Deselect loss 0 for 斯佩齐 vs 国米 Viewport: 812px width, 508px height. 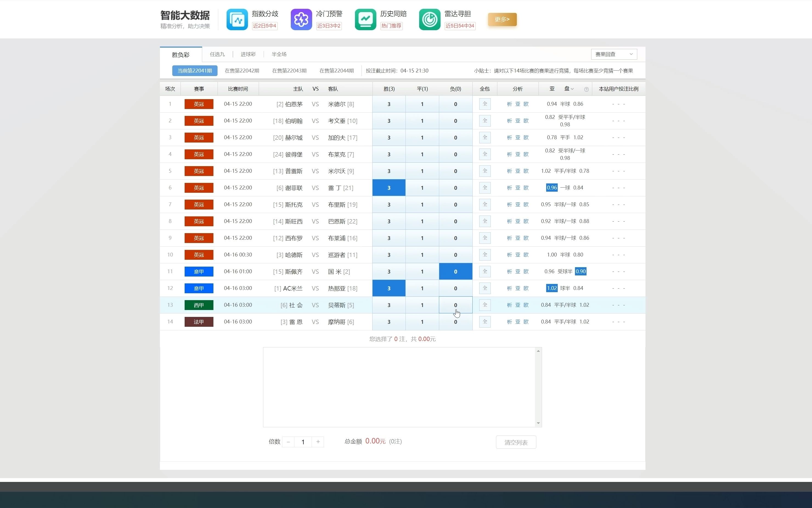point(456,272)
